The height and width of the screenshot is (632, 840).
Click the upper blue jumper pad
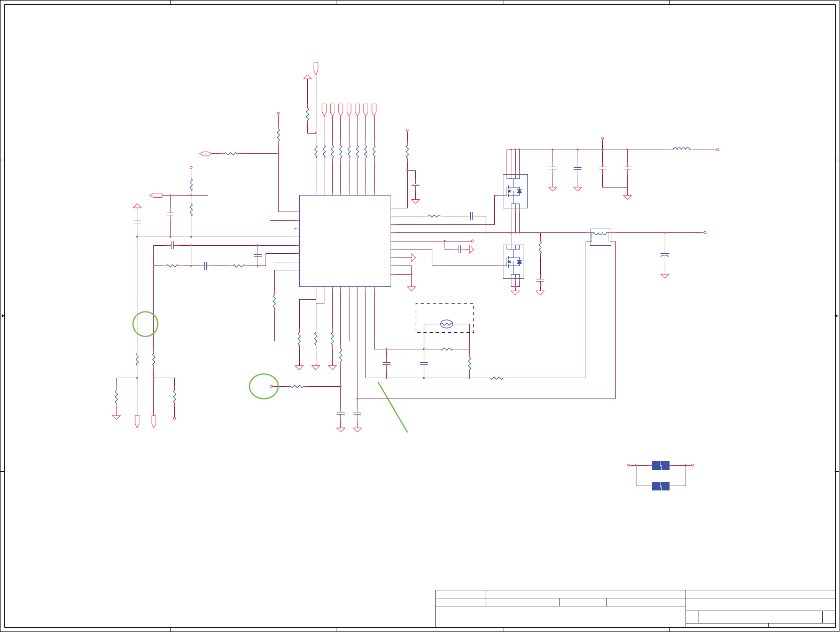tap(661, 465)
